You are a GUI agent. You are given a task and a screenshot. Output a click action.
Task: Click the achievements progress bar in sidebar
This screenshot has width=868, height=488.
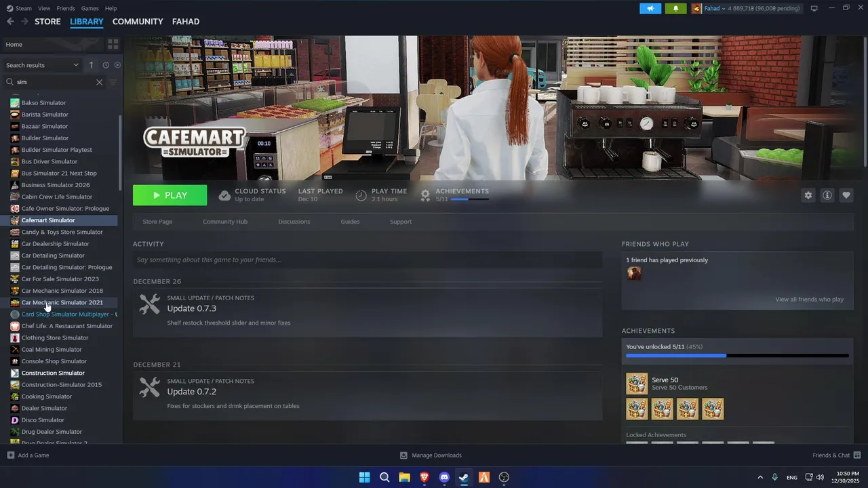[x=737, y=355]
